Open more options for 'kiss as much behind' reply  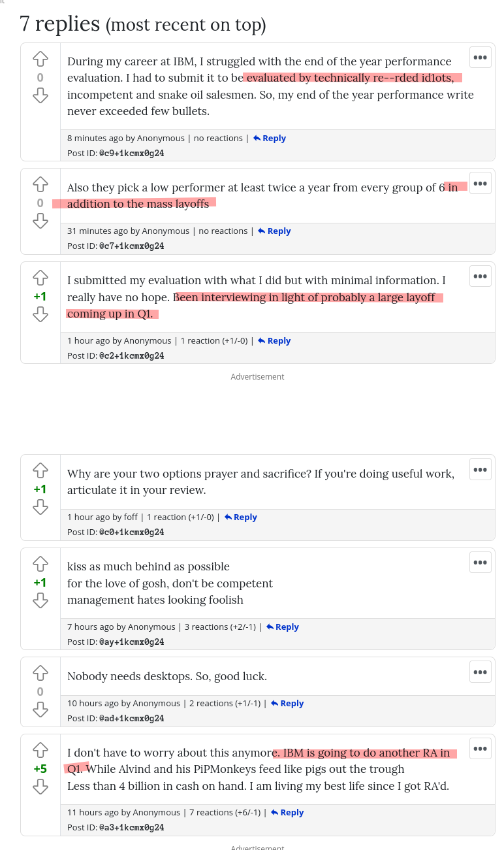(480, 562)
